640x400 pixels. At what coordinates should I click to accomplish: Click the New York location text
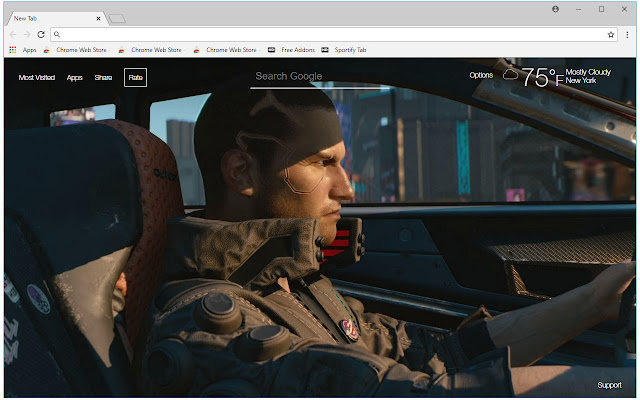coord(581,80)
